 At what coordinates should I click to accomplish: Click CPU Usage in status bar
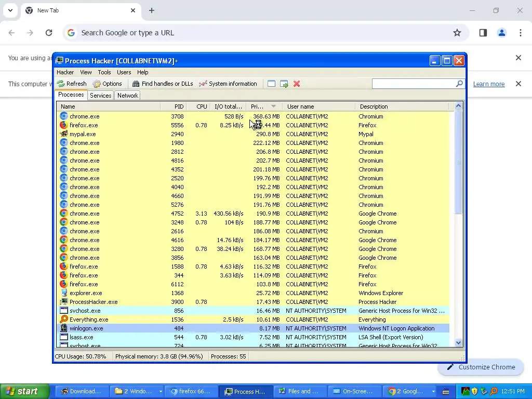[x=81, y=356]
